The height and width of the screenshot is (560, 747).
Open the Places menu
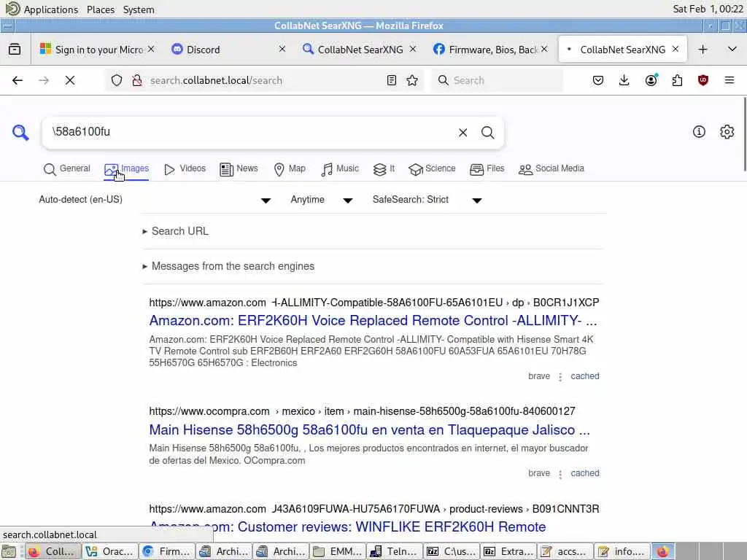pos(101,9)
